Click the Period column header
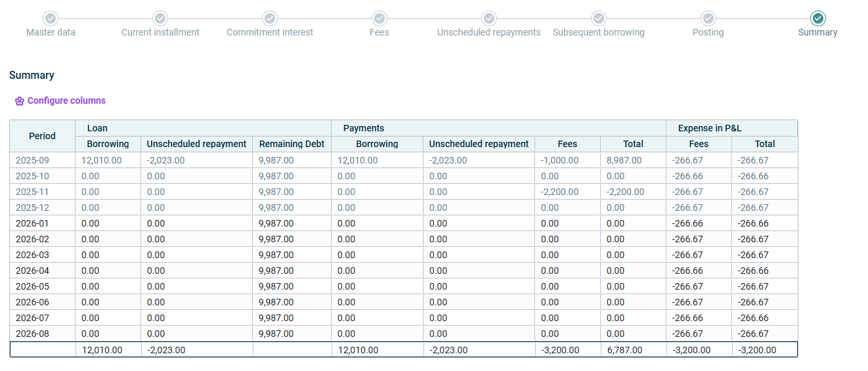Image resolution: width=868 pixels, height=371 pixels. (43, 136)
